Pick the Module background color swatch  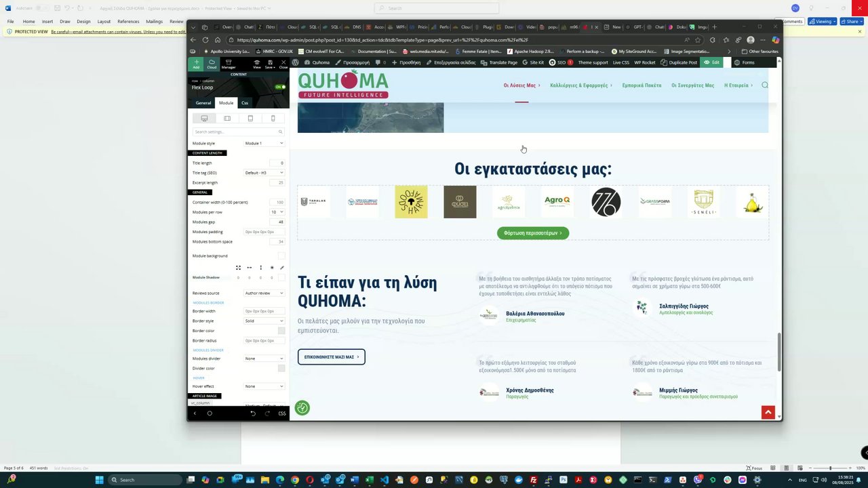pos(281,256)
